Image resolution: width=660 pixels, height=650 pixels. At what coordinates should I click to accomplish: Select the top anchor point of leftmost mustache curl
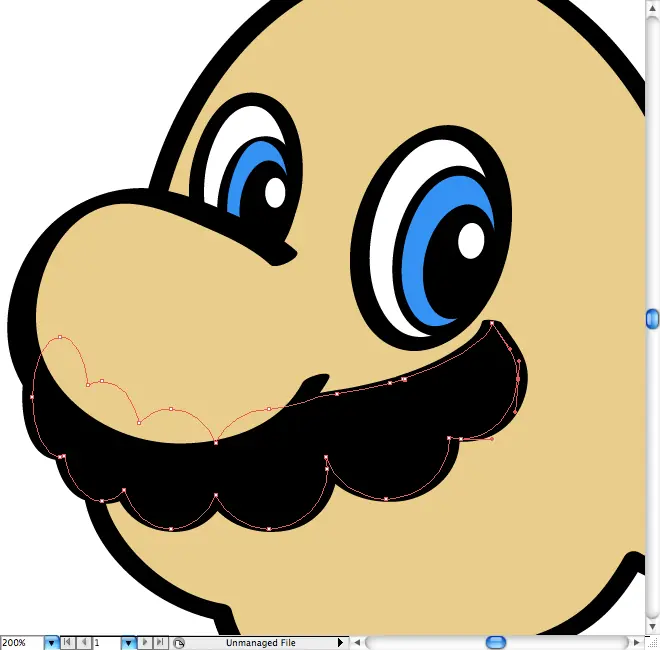pyautogui.click(x=60, y=337)
